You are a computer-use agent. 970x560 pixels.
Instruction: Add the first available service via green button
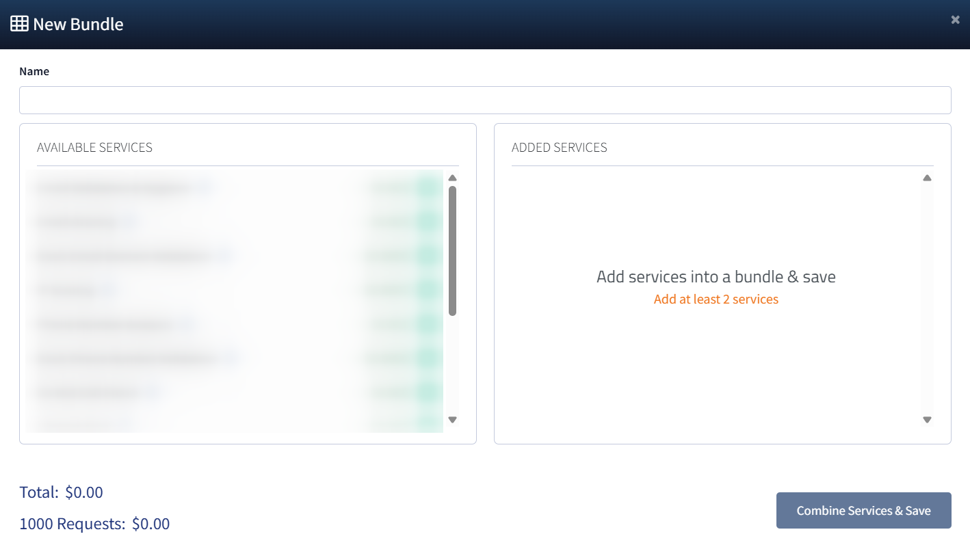click(429, 187)
